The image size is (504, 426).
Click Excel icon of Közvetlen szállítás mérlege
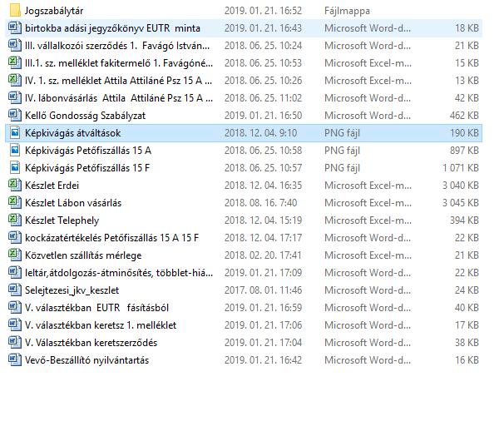click(15, 255)
